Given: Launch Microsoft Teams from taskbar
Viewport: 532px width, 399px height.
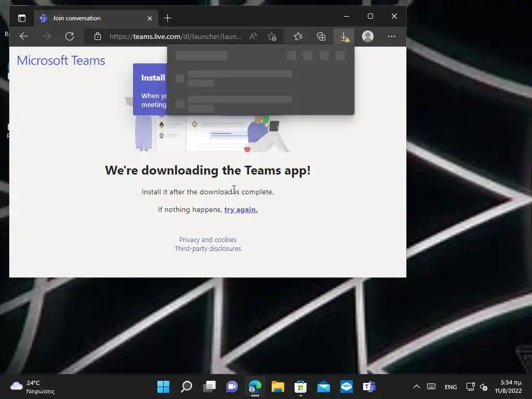Looking at the screenshot, I should tap(369, 387).
